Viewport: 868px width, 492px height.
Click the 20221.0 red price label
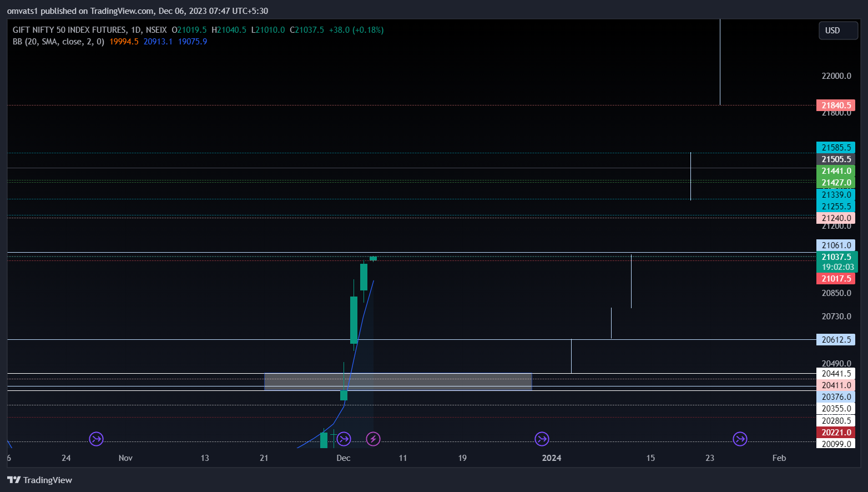836,433
